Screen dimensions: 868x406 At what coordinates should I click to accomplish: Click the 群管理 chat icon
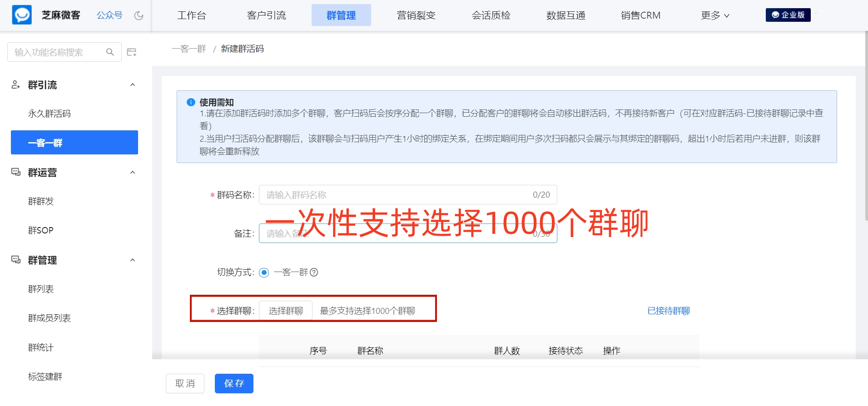16,260
